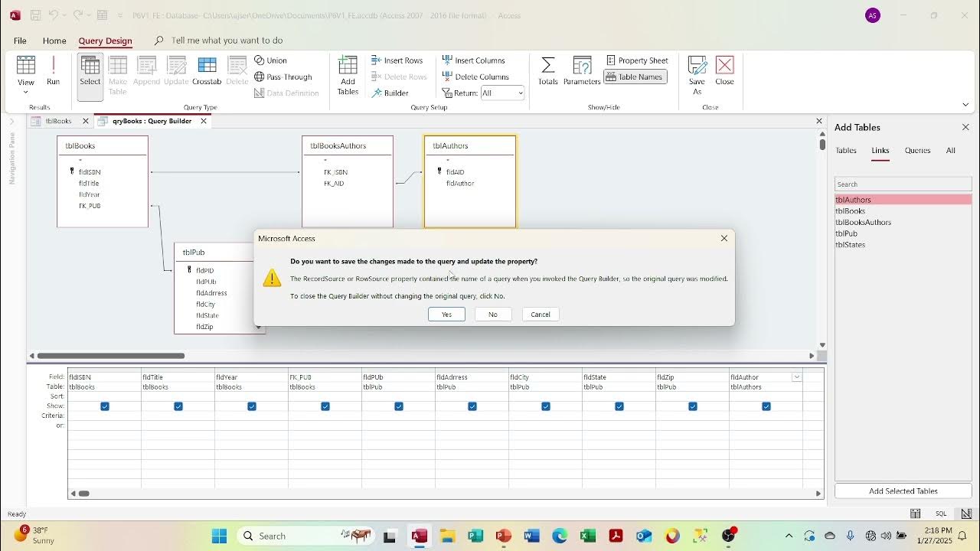The height and width of the screenshot is (551, 980).
Task: Switch to the tblBooks document tab
Action: tap(58, 121)
